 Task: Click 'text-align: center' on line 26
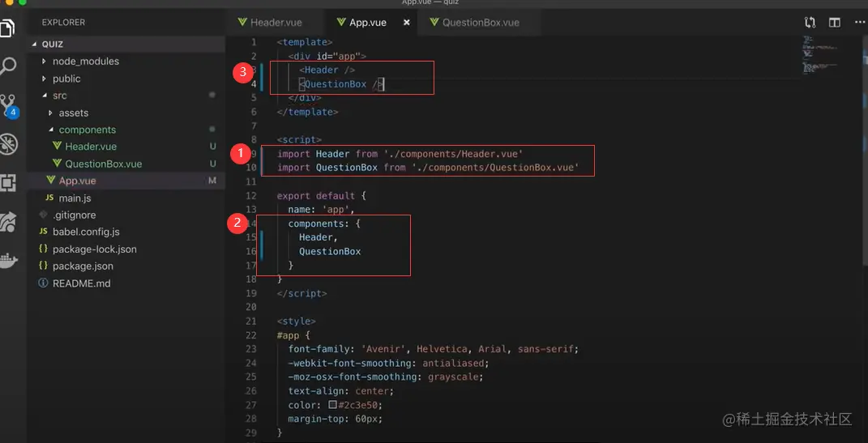[341, 391]
